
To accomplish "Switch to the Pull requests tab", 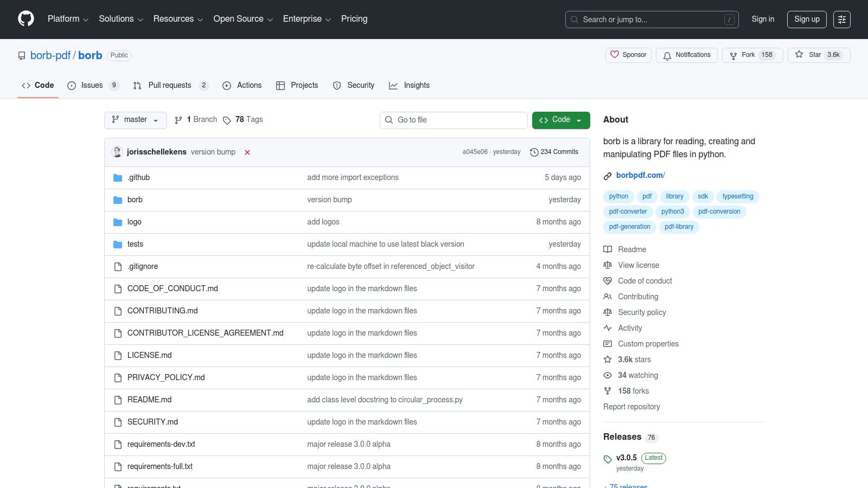I will click(170, 85).
